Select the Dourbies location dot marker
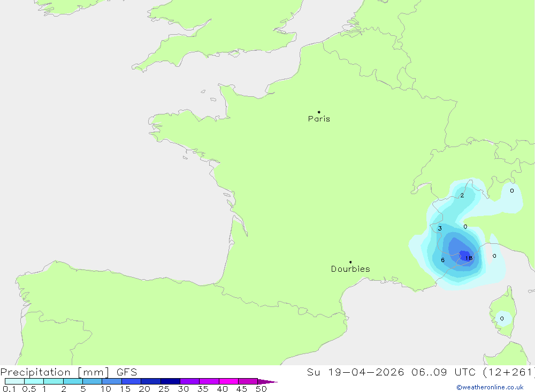Viewport: 535px width, 392px height. (x=350, y=262)
